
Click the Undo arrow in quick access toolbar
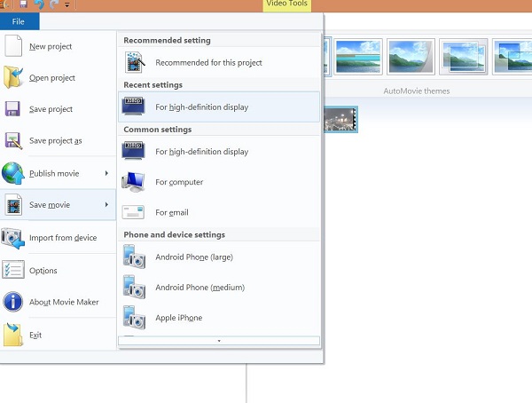39,4
